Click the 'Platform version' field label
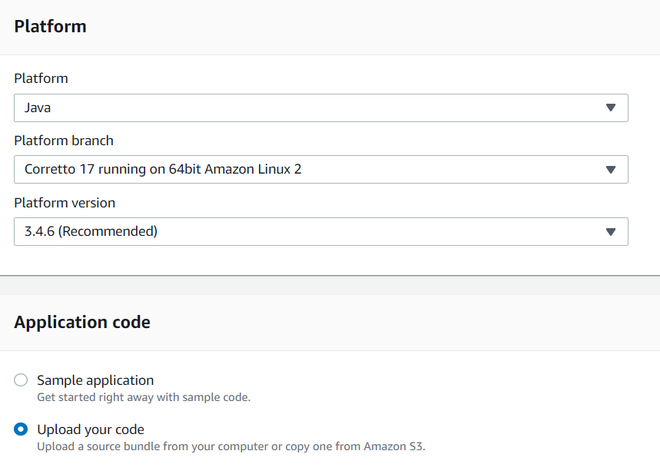Viewport: 660px width, 474px height. (x=64, y=202)
